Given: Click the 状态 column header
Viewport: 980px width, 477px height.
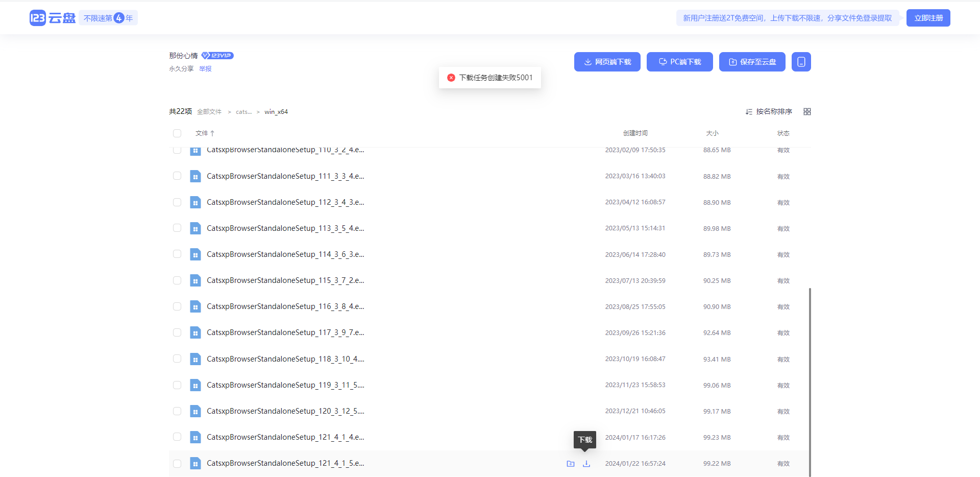Looking at the screenshot, I should point(783,133).
